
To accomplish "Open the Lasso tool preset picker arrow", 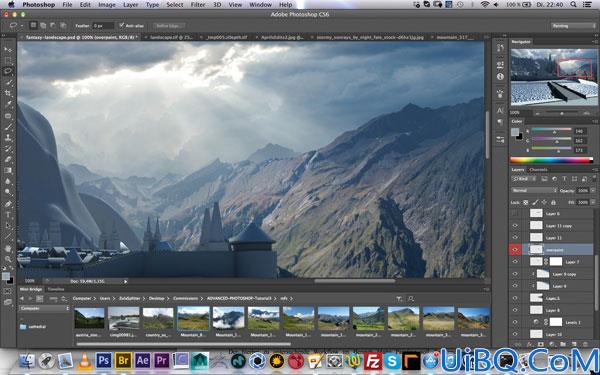I will pos(22,26).
